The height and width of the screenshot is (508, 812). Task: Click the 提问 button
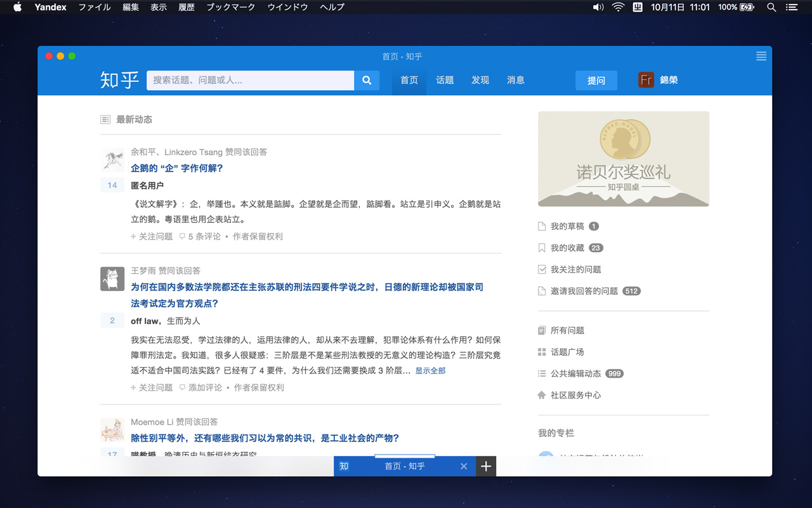(x=596, y=80)
